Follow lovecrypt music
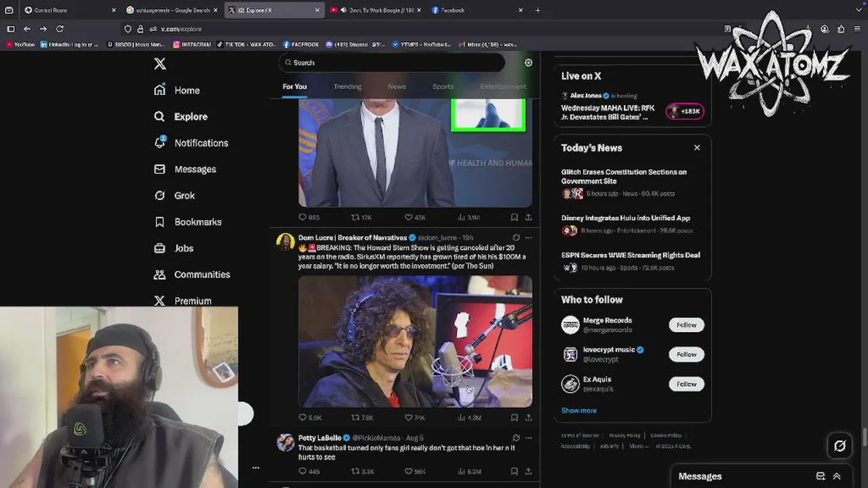Viewport: 868px width, 488px height. (x=686, y=354)
